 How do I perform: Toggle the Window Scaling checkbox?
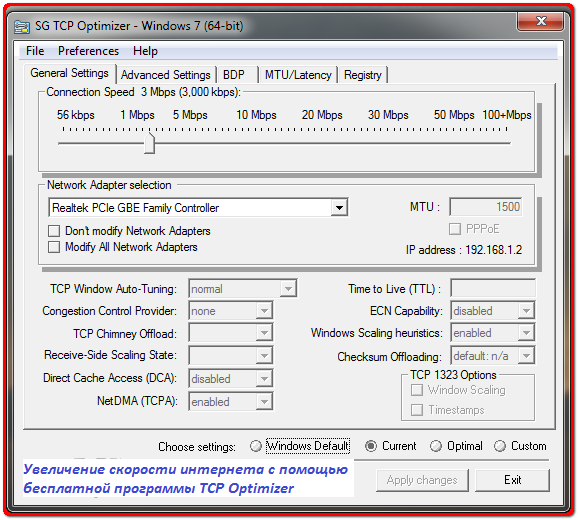click(x=417, y=390)
